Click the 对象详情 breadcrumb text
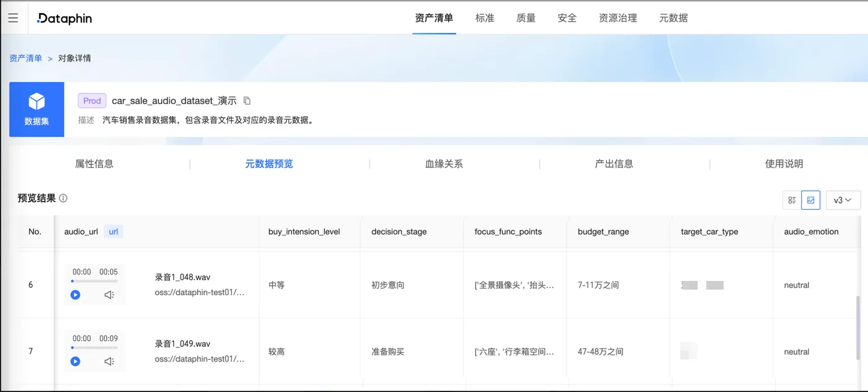This screenshot has width=868, height=392. (x=74, y=58)
